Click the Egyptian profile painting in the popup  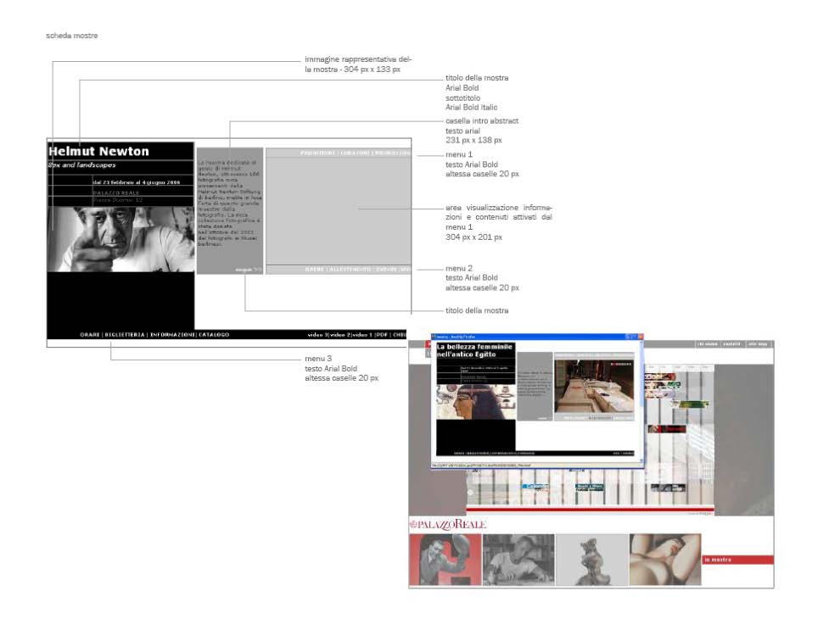click(476, 402)
